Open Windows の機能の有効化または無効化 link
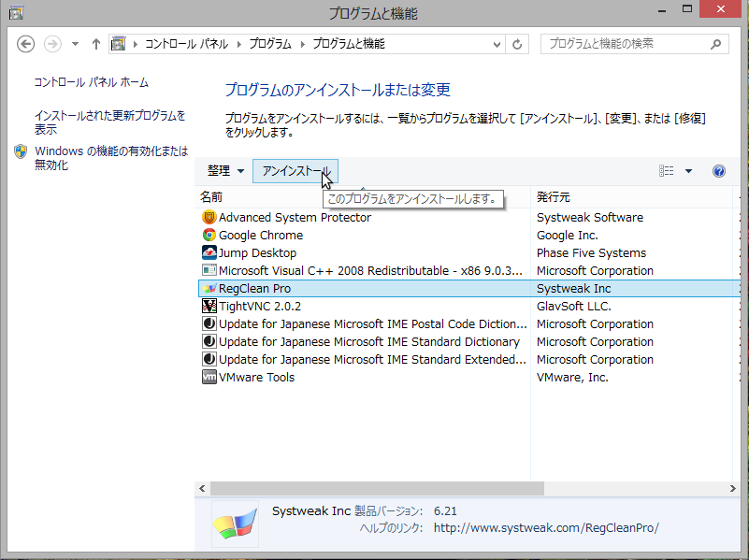 tap(111, 158)
